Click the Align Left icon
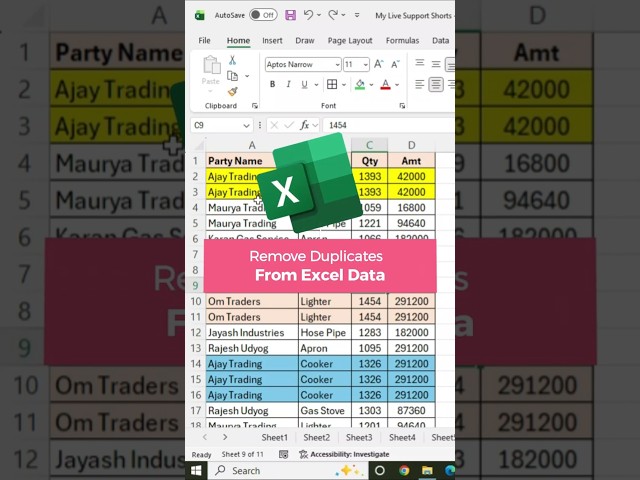Viewport: 640px width, 480px height. [x=420, y=84]
